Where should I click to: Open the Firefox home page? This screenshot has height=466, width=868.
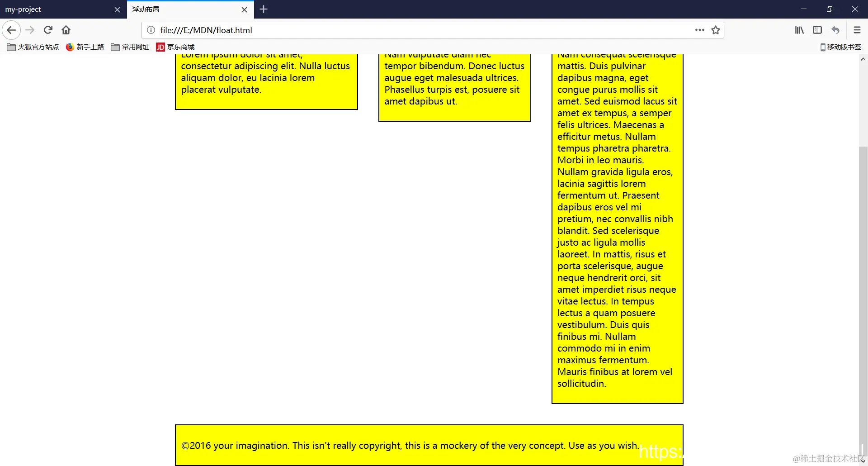[66, 30]
